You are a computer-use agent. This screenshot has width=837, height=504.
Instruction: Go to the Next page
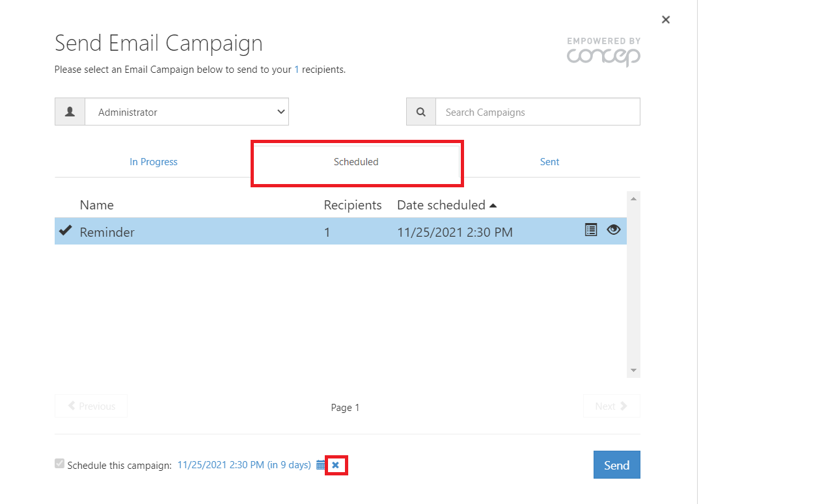pos(611,406)
